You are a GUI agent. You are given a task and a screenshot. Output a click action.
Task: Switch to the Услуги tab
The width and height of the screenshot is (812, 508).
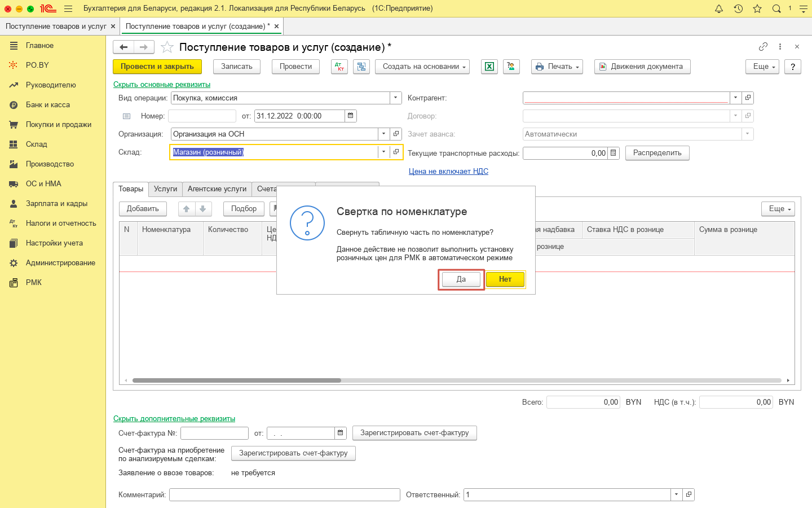pos(165,189)
